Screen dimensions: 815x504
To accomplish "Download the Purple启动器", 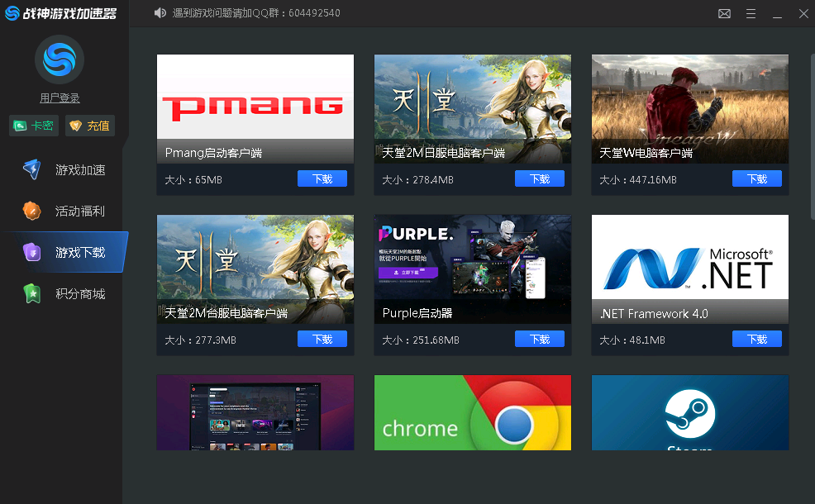I will [x=540, y=339].
